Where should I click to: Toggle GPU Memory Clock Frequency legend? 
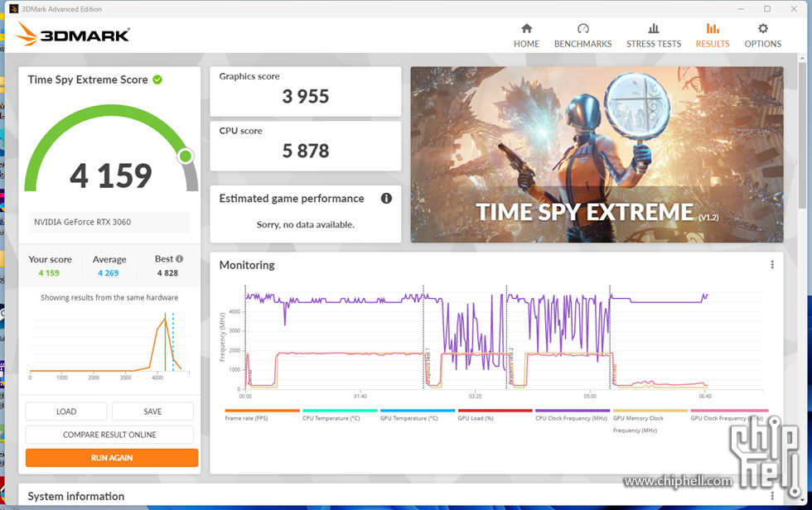(x=650, y=421)
